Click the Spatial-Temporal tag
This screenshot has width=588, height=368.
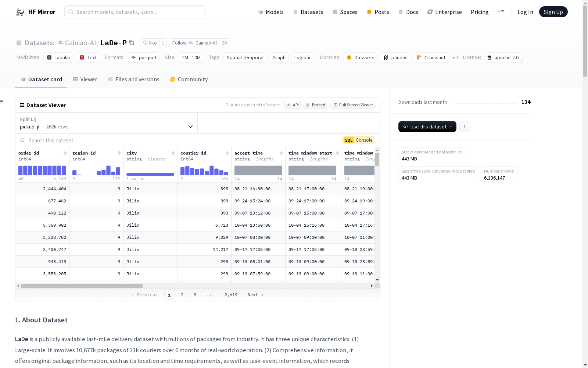[x=245, y=57]
